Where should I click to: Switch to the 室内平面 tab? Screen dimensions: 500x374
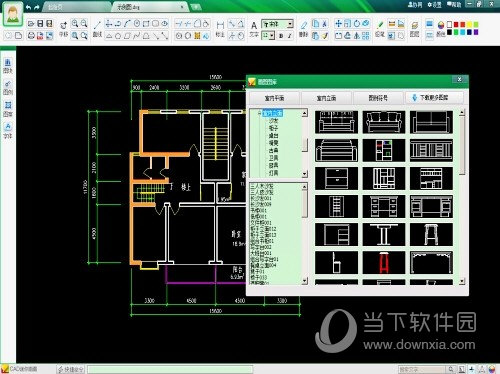274,98
